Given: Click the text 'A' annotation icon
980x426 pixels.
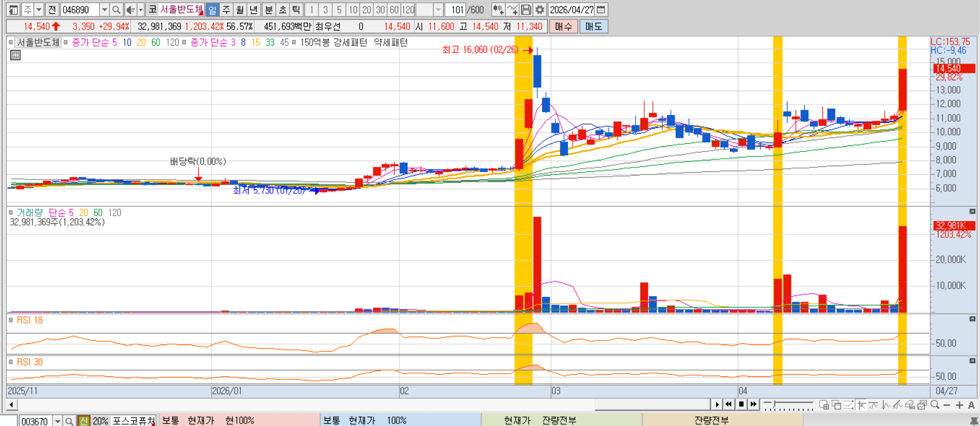Looking at the screenshot, I should pos(971,405).
